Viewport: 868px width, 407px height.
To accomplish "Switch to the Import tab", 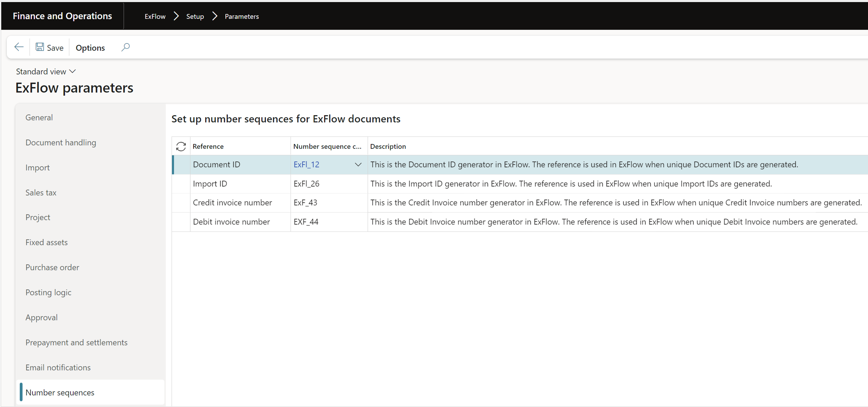I will point(37,167).
